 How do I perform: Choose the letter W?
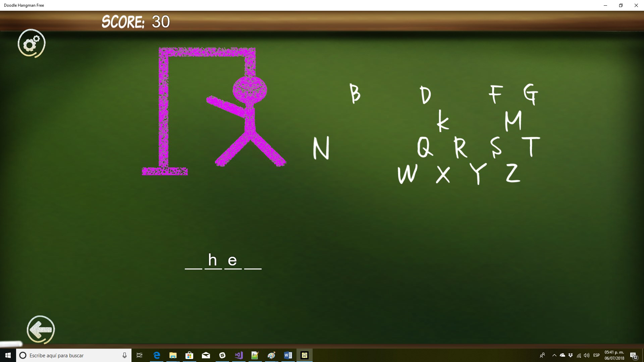click(407, 174)
